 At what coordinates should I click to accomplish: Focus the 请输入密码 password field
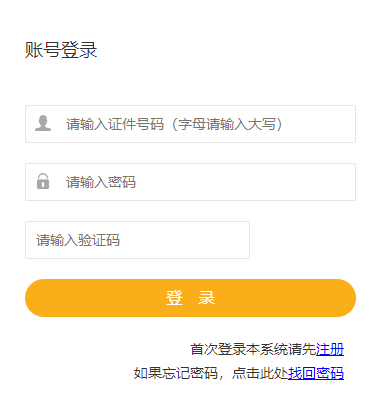click(x=190, y=182)
